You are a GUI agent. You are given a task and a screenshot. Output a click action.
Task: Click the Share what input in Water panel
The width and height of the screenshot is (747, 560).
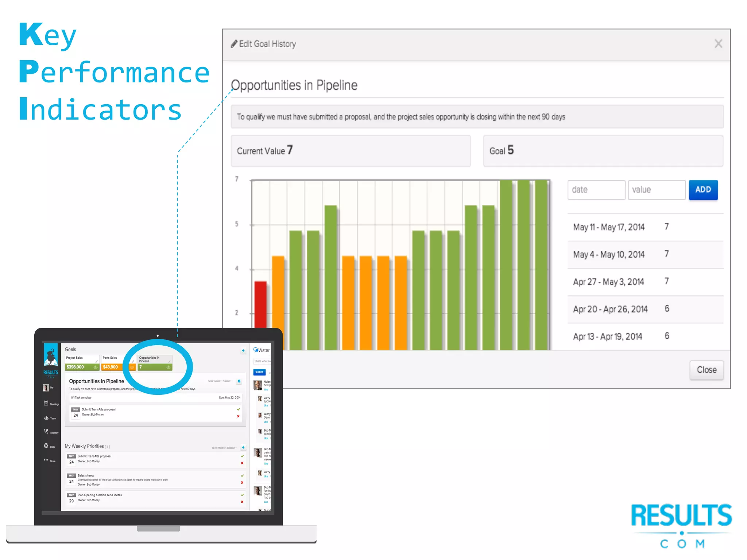[x=262, y=361]
